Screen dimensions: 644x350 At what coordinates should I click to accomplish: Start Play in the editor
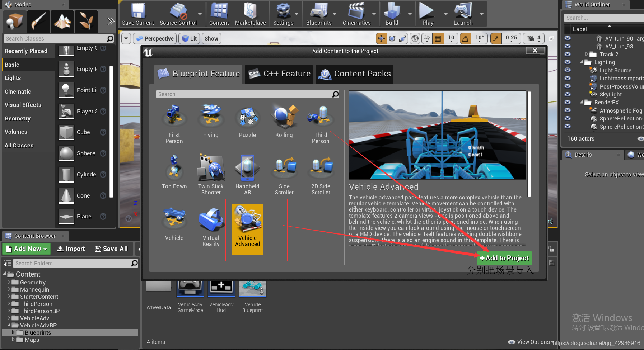pos(428,14)
